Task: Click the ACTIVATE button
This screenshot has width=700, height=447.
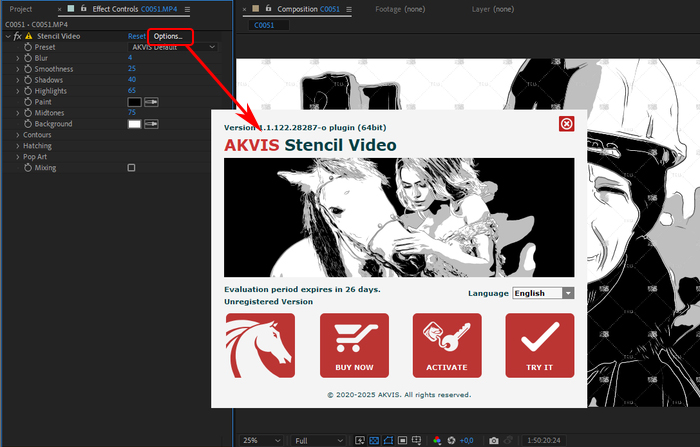Action: 447,345
